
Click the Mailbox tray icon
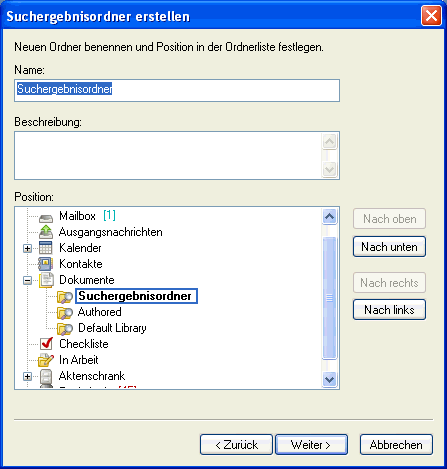[x=46, y=218]
